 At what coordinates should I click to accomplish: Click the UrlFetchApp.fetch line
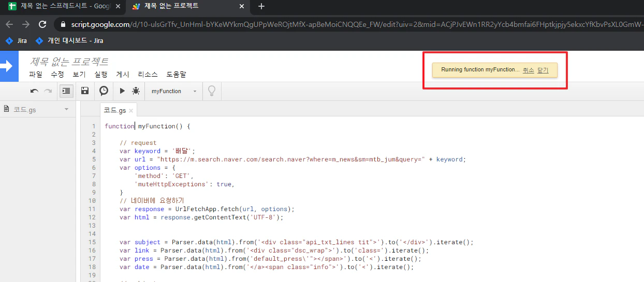[x=207, y=209]
